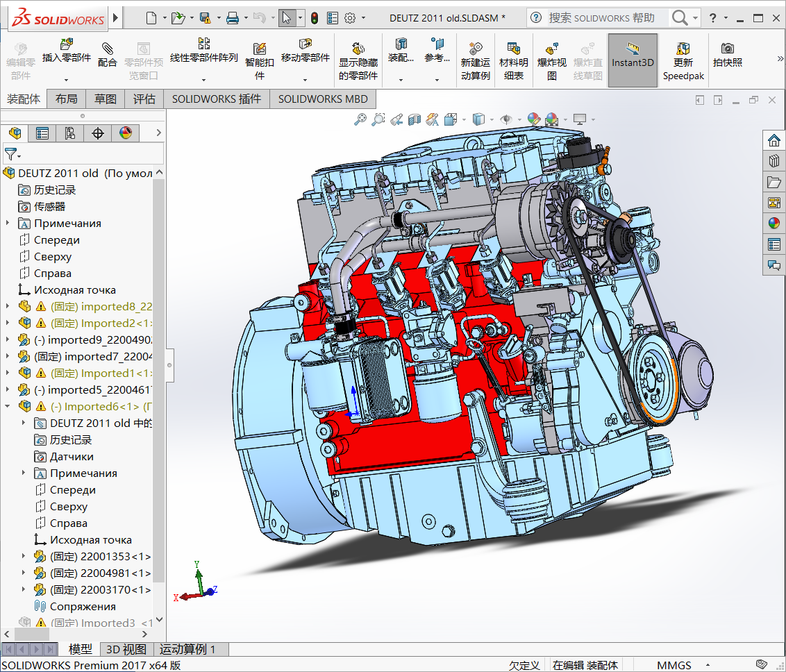Click Show Hidden Components (显示隐藏的零部件)
786x672 pixels.
358,61
